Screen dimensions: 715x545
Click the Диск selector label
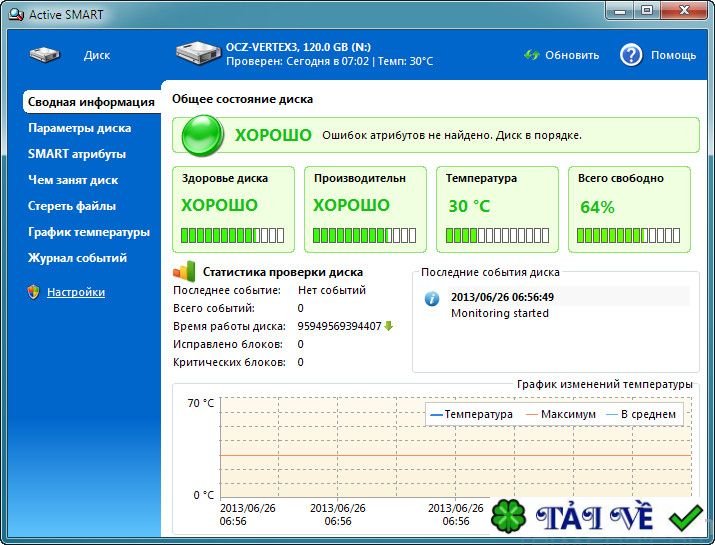coord(97,55)
